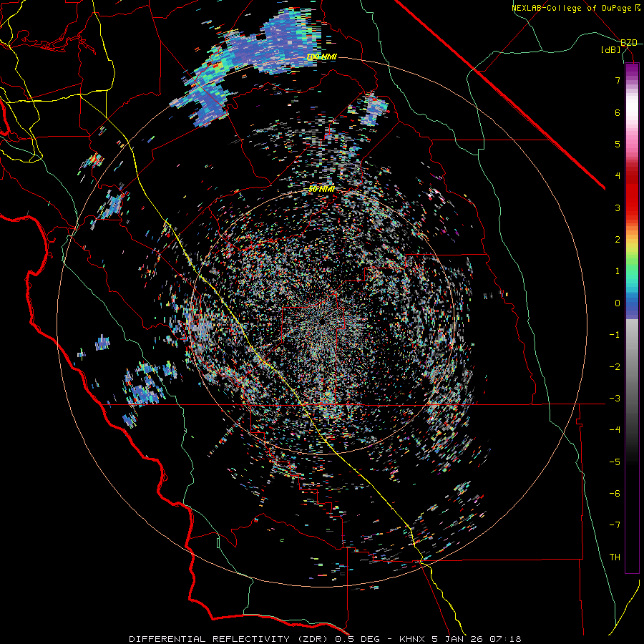Image resolution: width=644 pixels, height=644 pixels.
Task: Click the scale label reading 3
Action: coord(618,208)
